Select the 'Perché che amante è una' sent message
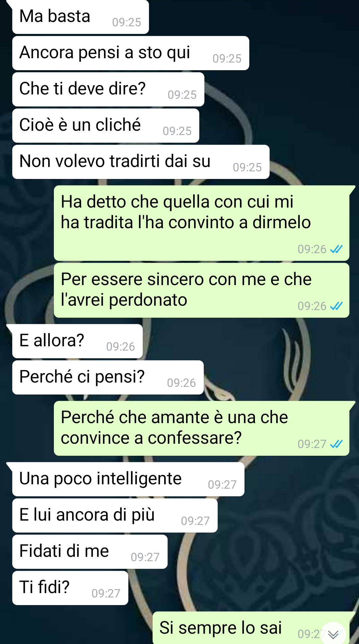Image resolution: width=359 pixels, height=644 pixels. [x=201, y=428]
